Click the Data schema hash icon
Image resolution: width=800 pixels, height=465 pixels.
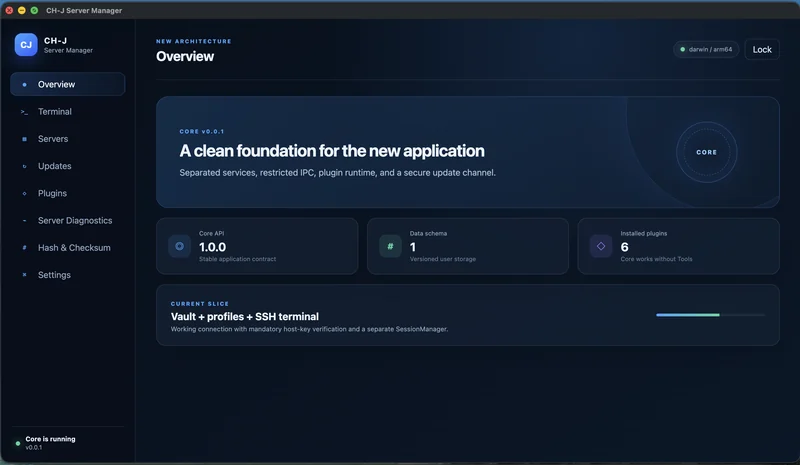pos(390,246)
